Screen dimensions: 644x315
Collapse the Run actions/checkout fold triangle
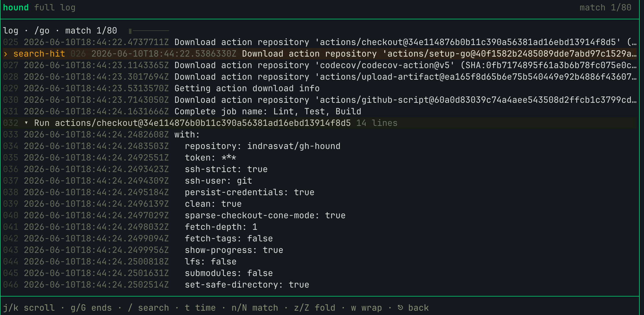pos(26,123)
